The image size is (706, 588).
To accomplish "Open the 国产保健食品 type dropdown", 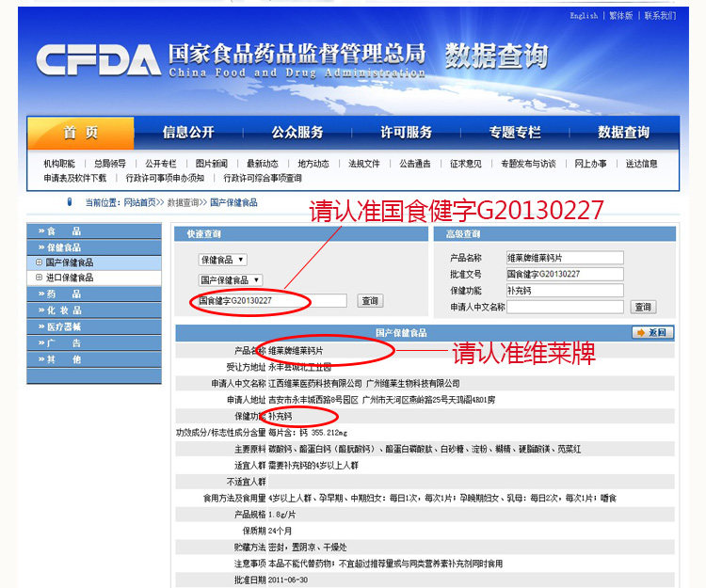I will click(x=230, y=279).
